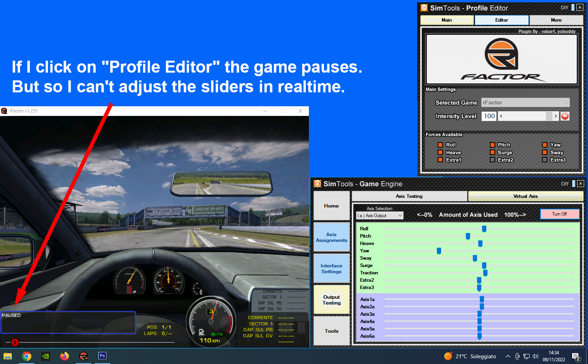Enable the Extra2 force checkbox
588x364 pixels.
click(493, 160)
